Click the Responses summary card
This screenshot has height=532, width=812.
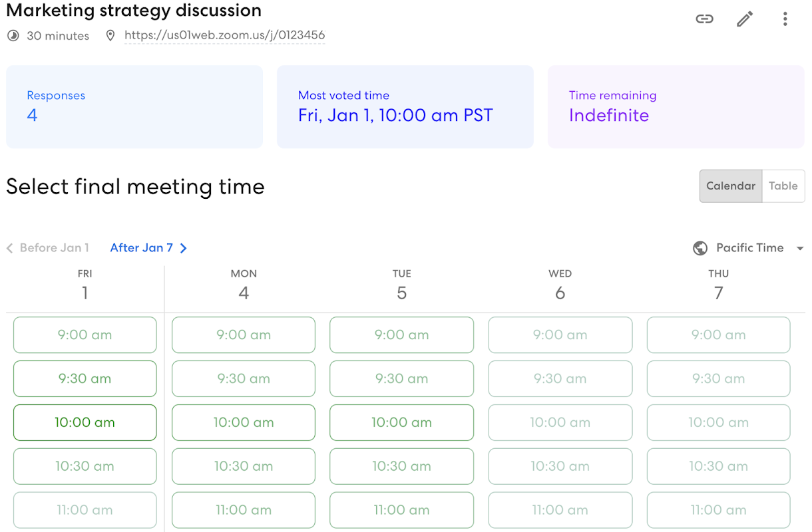pyautogui.click(x=134, y=106)
